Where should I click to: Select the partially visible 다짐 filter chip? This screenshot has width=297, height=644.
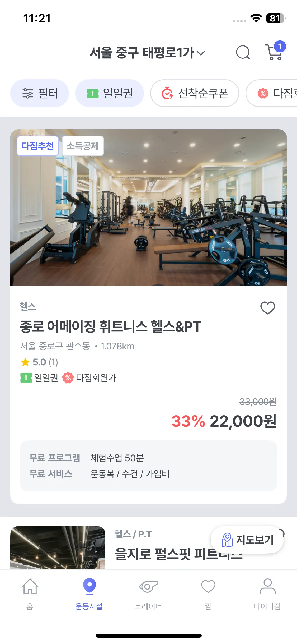coord(275,93)
